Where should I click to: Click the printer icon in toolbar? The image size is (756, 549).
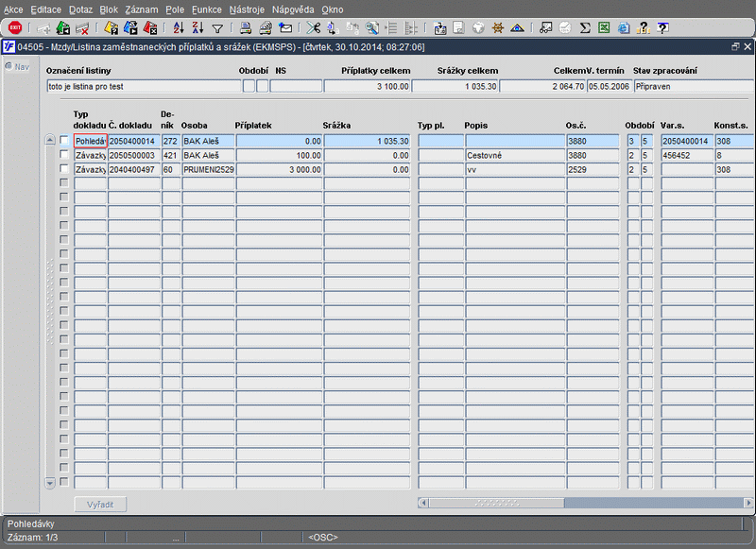coord(246,28)
